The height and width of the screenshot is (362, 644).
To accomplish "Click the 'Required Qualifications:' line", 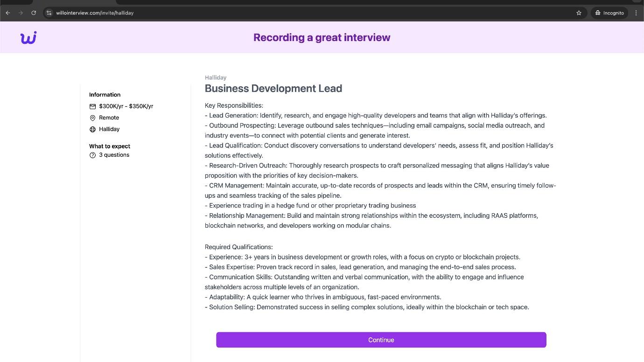I will (x=238, y=247).
